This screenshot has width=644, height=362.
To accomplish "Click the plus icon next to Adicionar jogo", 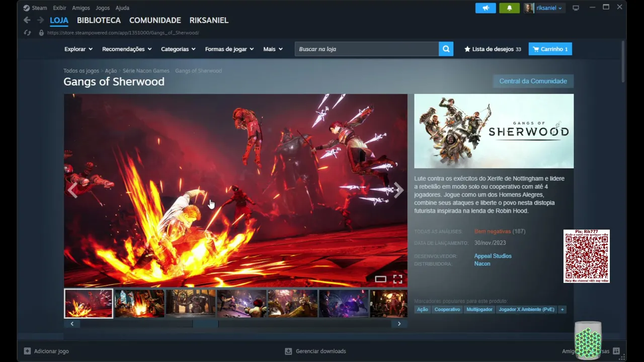I will [27, 351].
